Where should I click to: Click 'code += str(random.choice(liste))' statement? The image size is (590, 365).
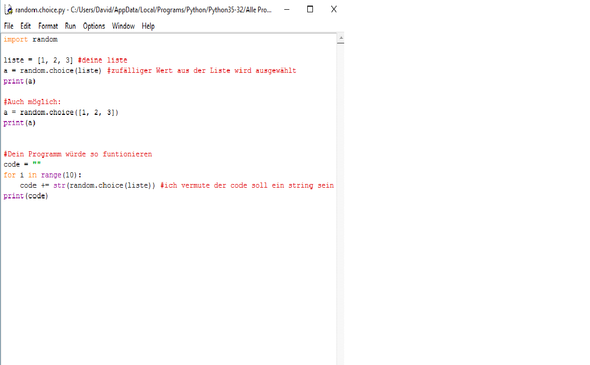88,186
